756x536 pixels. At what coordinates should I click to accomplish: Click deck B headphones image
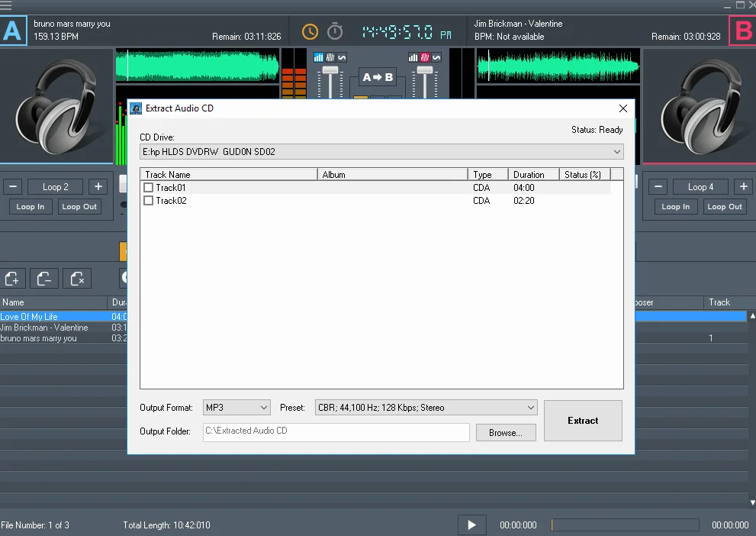click(x=700, y=105)
